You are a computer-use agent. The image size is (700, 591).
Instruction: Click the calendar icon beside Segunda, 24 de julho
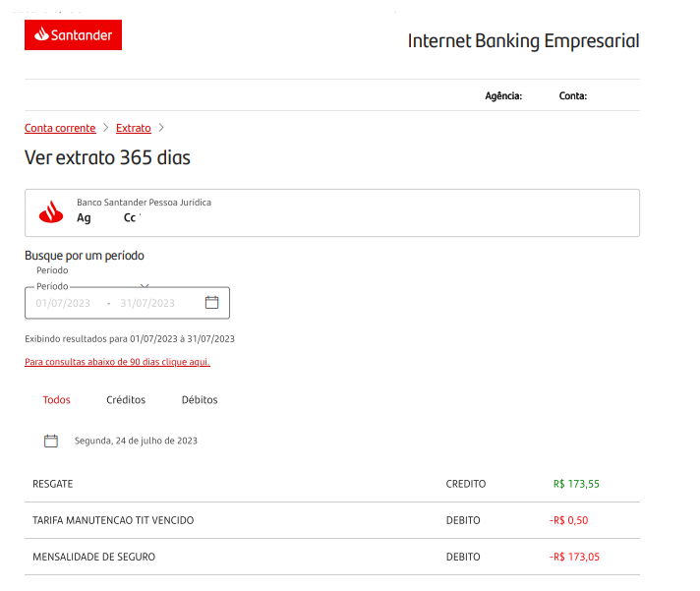coord(51,441)
